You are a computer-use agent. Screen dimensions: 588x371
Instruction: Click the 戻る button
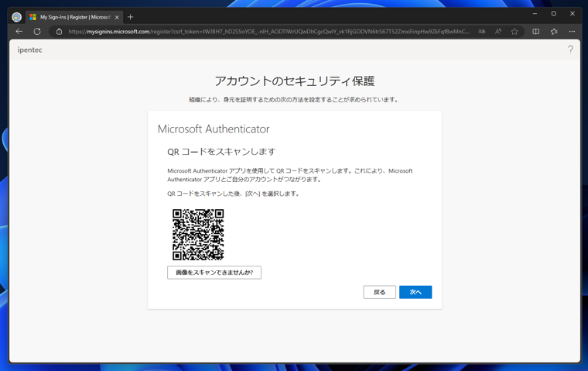380,292
